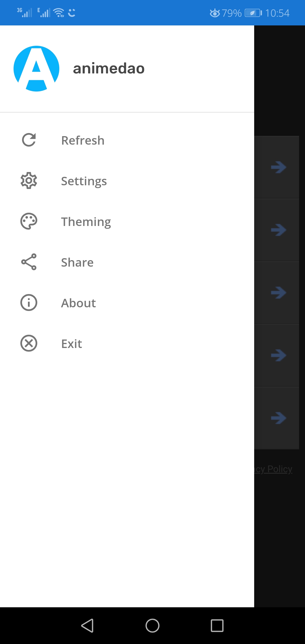Choose the Exit menu label
This screenshot has height=644, width=305.
click(71, 344)
